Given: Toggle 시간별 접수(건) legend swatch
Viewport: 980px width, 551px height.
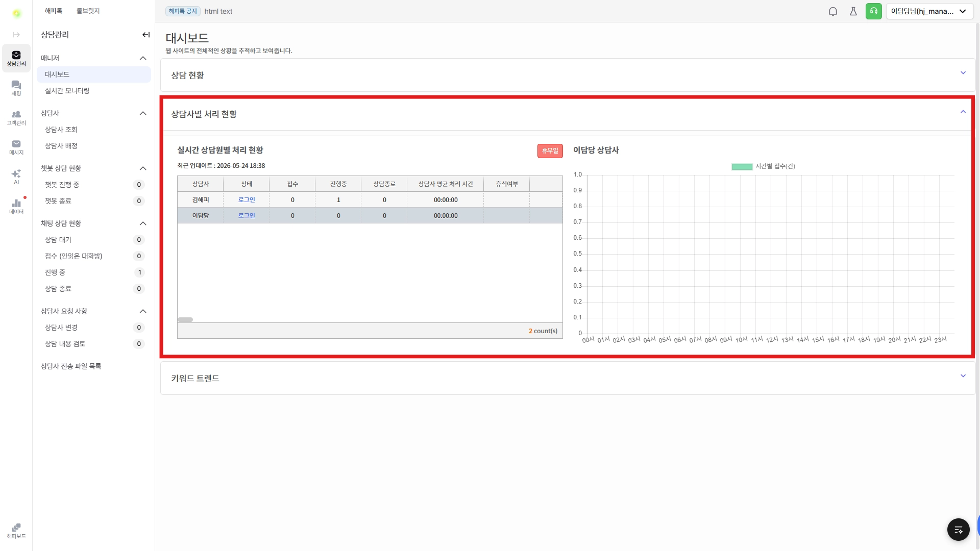Looking at the screenshot, I should click(742, 166).
